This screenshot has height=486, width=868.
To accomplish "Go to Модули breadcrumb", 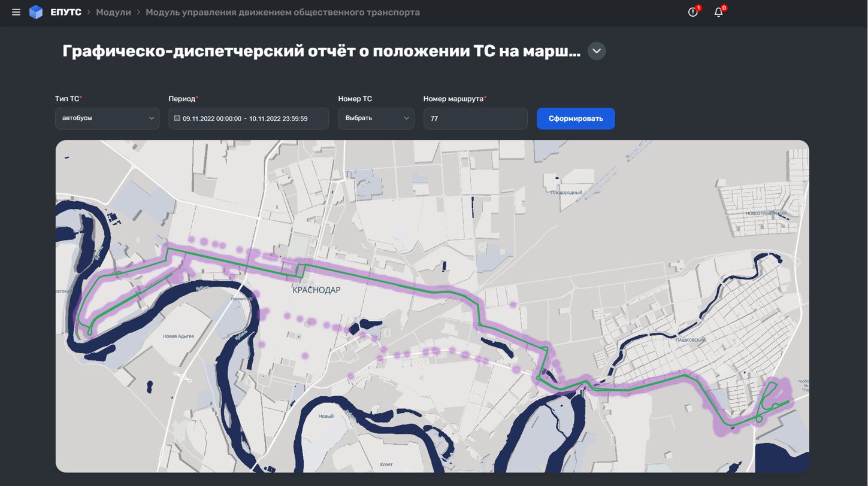I will (x=113, y=12).
